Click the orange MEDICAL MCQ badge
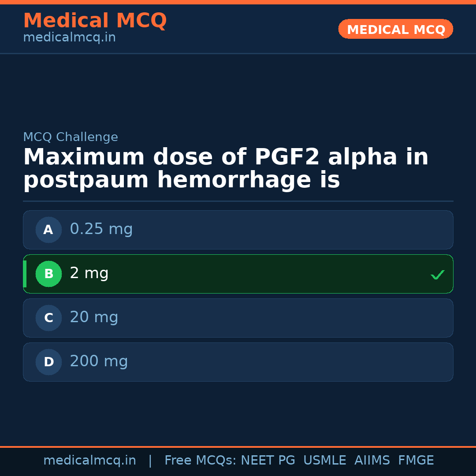476x476 pixels. click(x=395, y=30)
